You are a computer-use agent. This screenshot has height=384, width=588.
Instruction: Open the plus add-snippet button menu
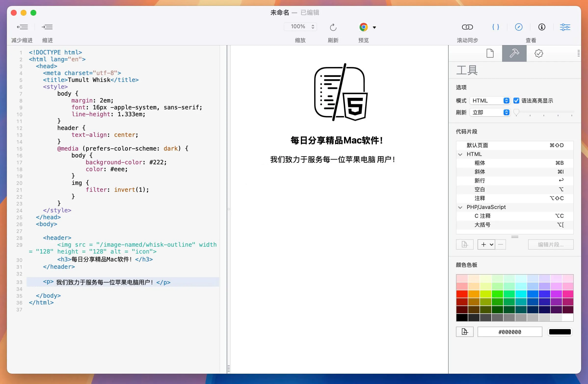point(486,244)
